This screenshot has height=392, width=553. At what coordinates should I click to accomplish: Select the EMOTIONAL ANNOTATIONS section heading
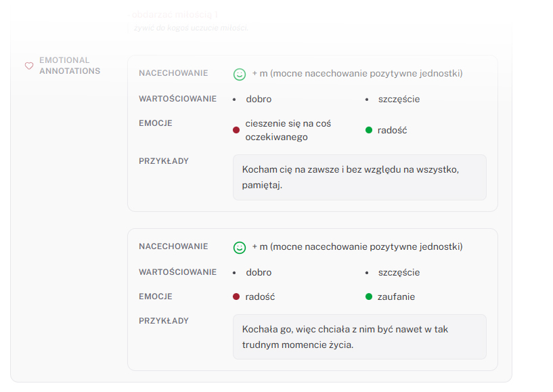tap(70, 66)
